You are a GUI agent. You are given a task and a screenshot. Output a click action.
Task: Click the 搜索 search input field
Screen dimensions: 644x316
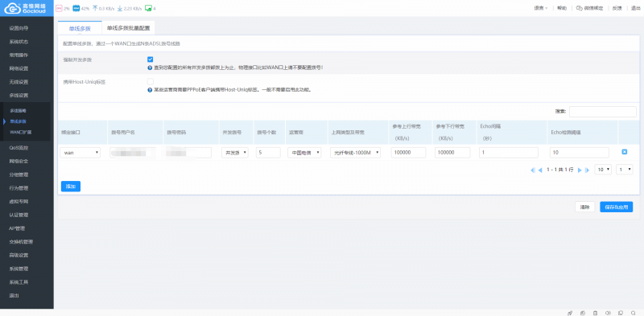tap(602, 112)
